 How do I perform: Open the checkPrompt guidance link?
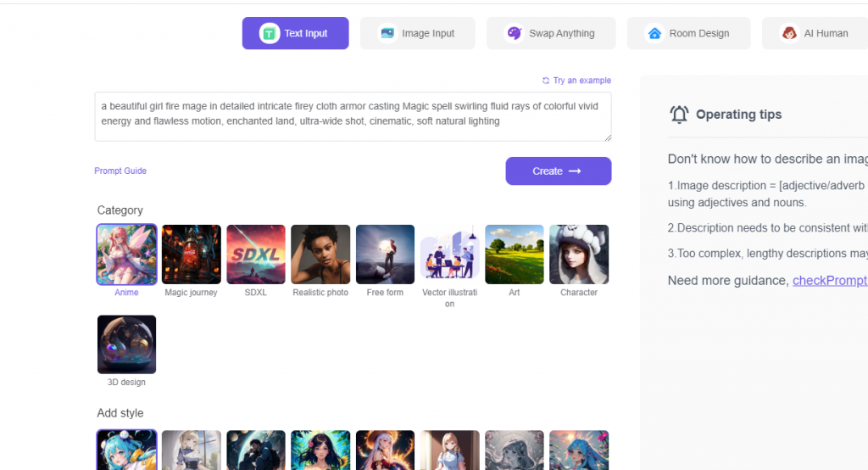829,281
